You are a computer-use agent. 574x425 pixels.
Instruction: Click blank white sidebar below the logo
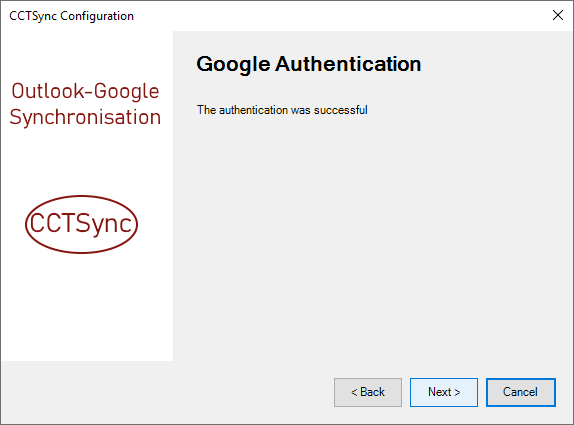pyautogui.click(x=87, y=307)
